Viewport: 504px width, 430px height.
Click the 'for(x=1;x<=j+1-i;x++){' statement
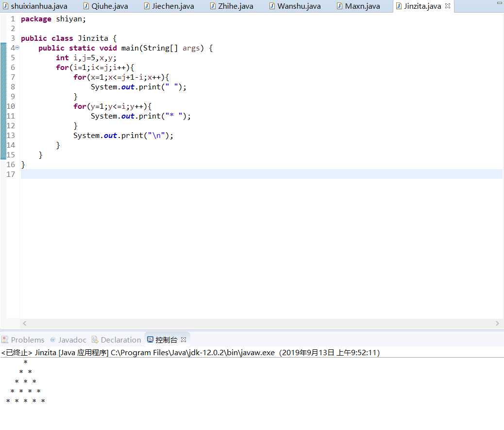coord(121,77)
